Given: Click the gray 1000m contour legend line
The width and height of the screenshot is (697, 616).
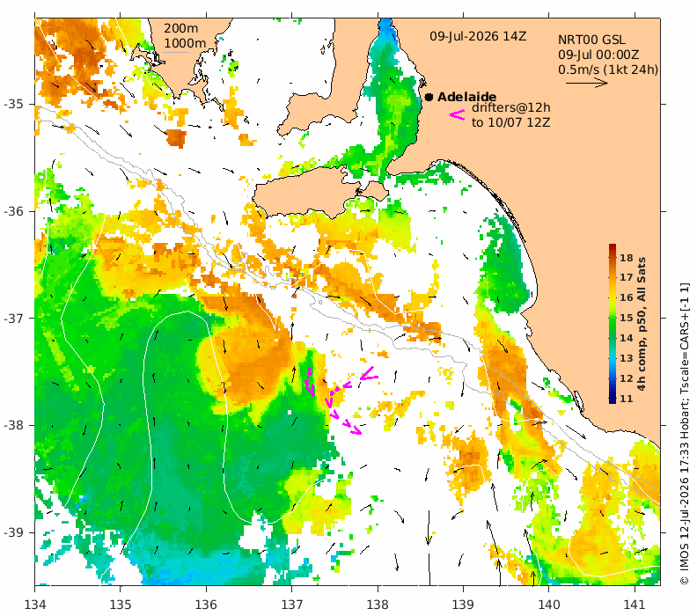Looking at the screenshot, I should click(176, 53).
